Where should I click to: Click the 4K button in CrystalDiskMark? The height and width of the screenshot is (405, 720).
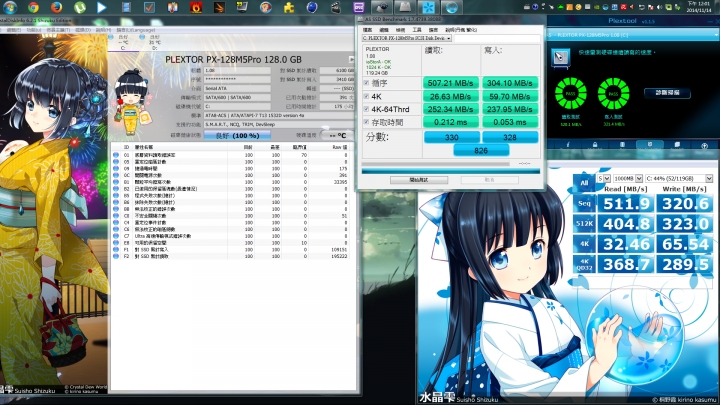point(584,243)
